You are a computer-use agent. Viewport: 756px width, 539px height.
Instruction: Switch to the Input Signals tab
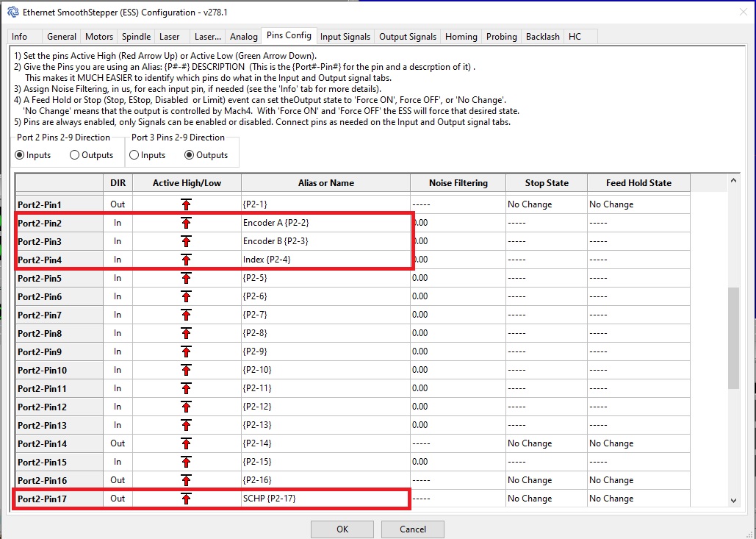click(x=345, y=37)
